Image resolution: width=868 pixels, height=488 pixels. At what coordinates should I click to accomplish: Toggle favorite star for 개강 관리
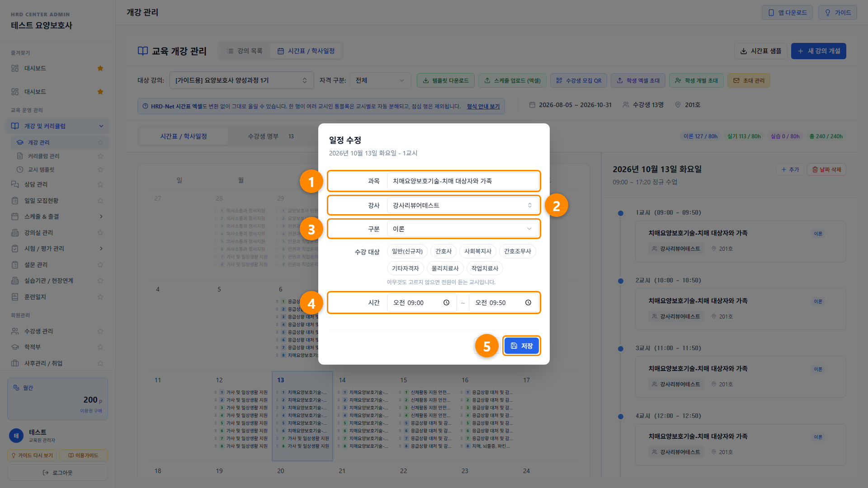(x=100, y=142)
